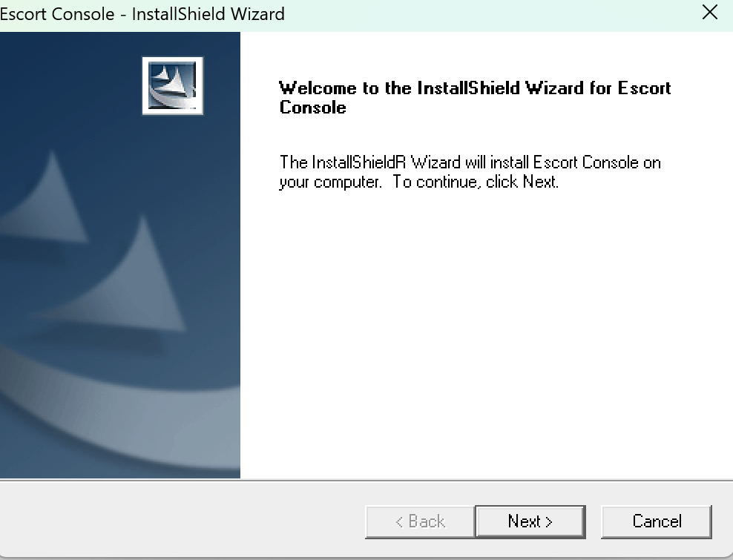Click the Next button to continue
Viewport: 733px width, 560px height.
[530, 521]
